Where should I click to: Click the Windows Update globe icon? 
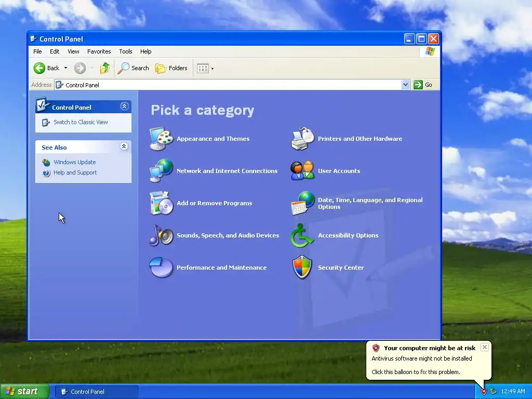(x=46, y=162)
